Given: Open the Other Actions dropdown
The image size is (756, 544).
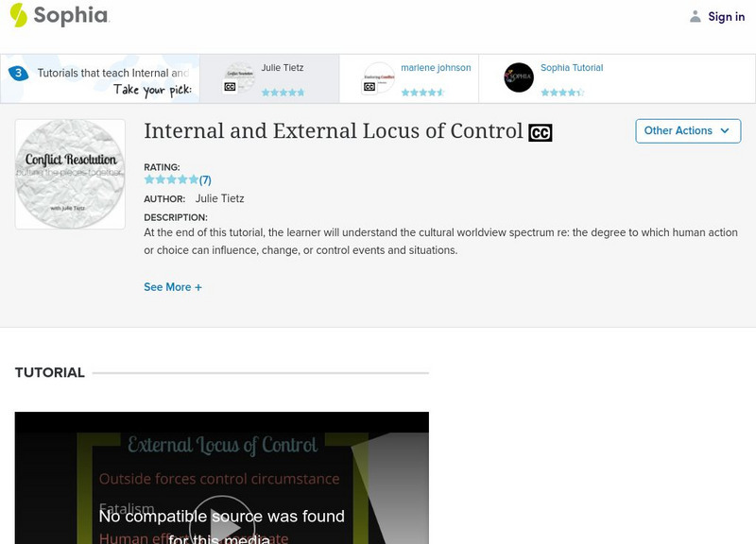Looking at the screenshot, I should click(688, 131).
